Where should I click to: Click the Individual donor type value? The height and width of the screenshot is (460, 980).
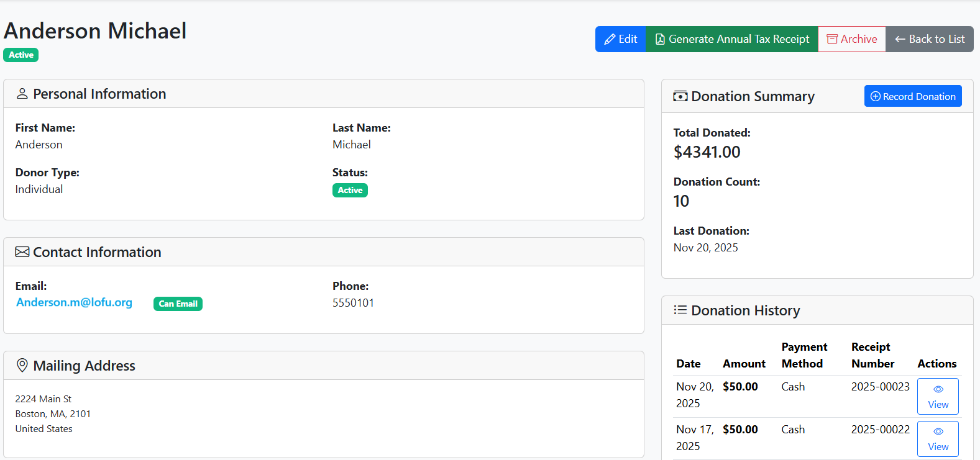(39, 189)
